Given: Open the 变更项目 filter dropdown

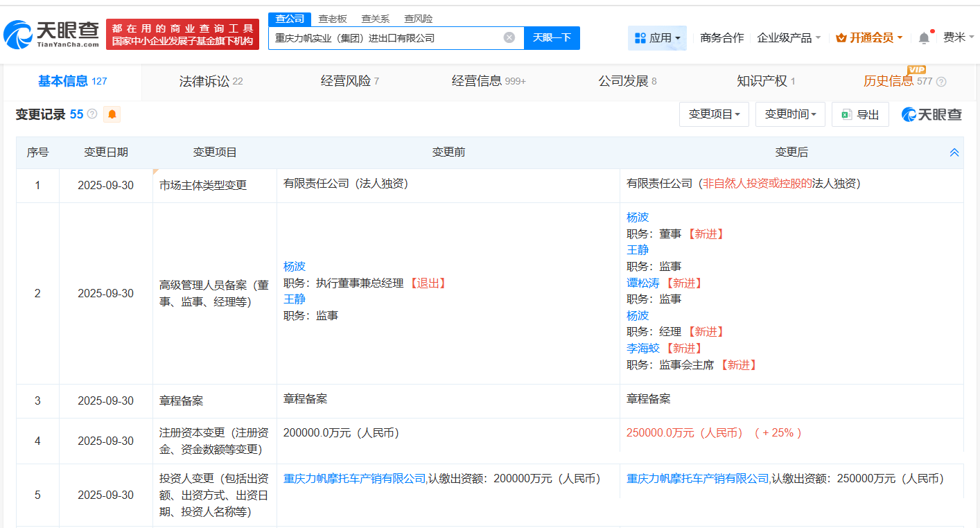Looking at the screenshot, I should click(714, 114).
